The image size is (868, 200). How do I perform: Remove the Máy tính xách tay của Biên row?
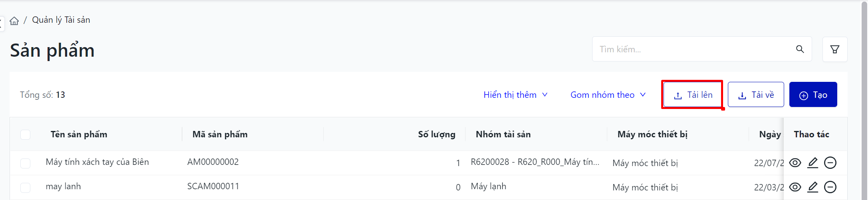830,163
